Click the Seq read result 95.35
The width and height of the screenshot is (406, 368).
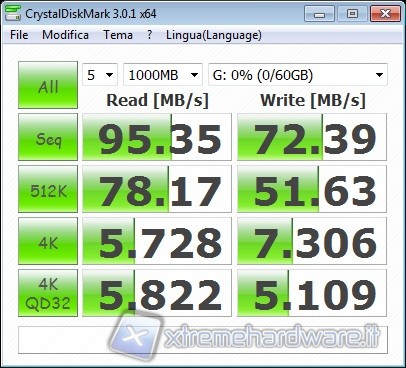click(157, 137)
